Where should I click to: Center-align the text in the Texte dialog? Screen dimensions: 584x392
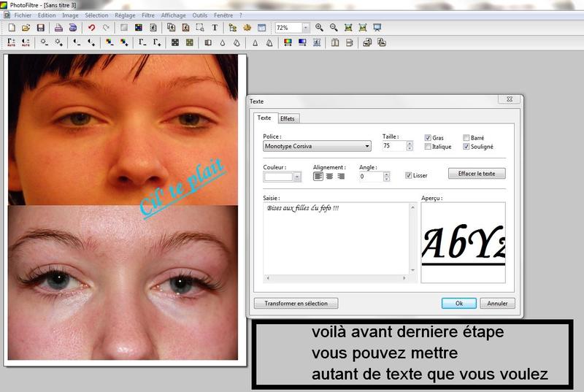(329, 176)
